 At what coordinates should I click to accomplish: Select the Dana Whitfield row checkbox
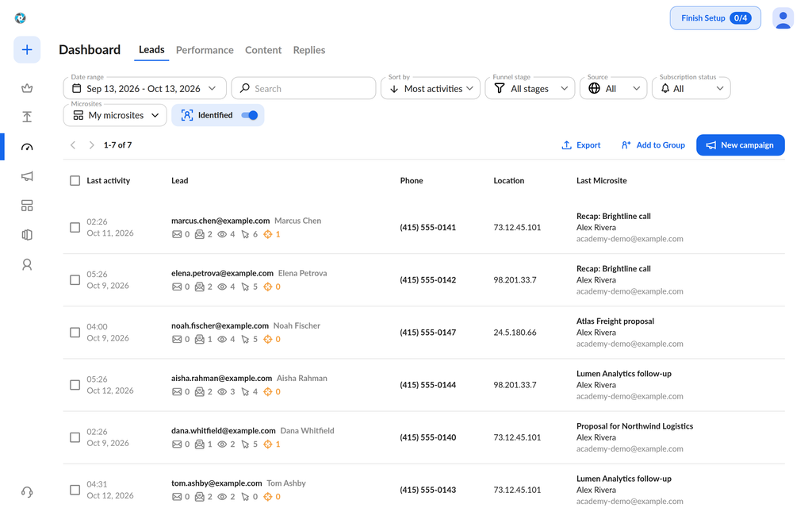75,437
